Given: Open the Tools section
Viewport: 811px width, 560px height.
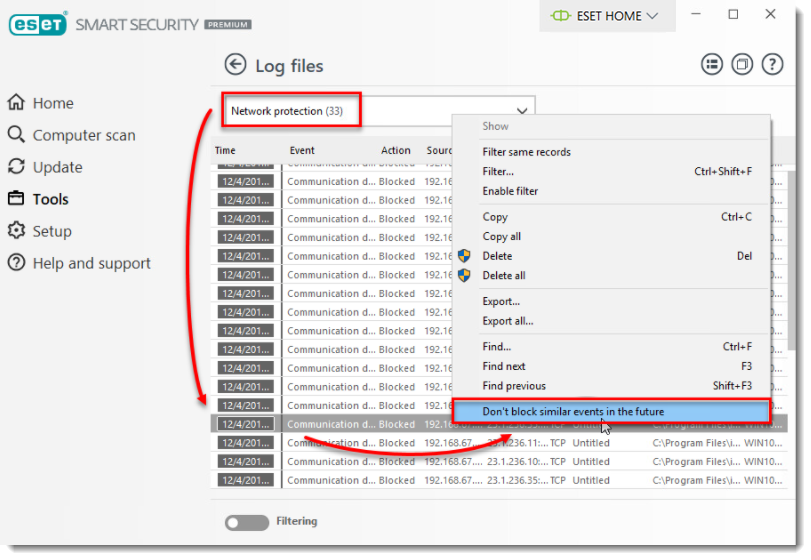Looking at the screenshot, I should 50,199.
